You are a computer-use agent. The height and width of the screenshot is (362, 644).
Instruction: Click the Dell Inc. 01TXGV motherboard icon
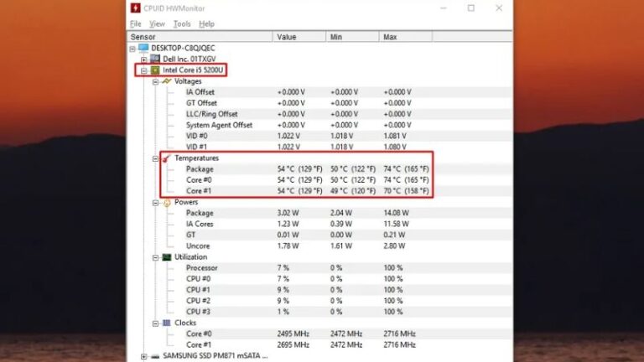click(155, 59)
